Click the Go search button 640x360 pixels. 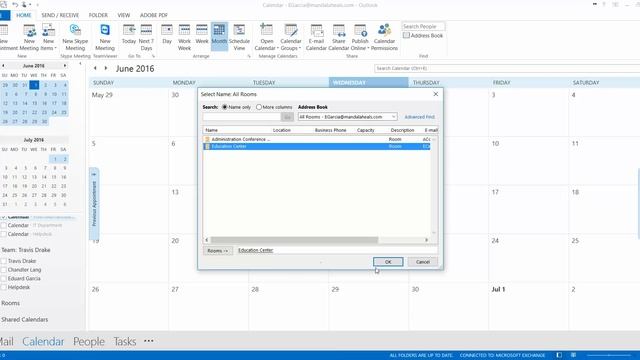pyautogui.click(x=287, y=117)
